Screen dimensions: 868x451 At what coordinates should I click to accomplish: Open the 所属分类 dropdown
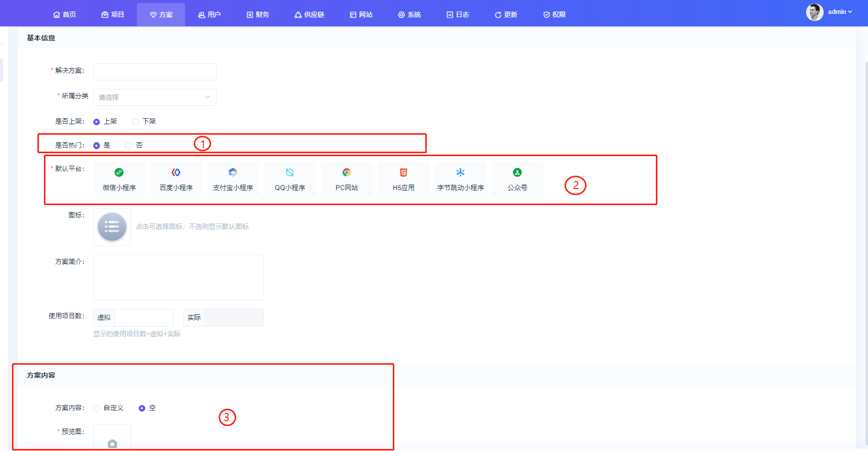coord(155,97)
